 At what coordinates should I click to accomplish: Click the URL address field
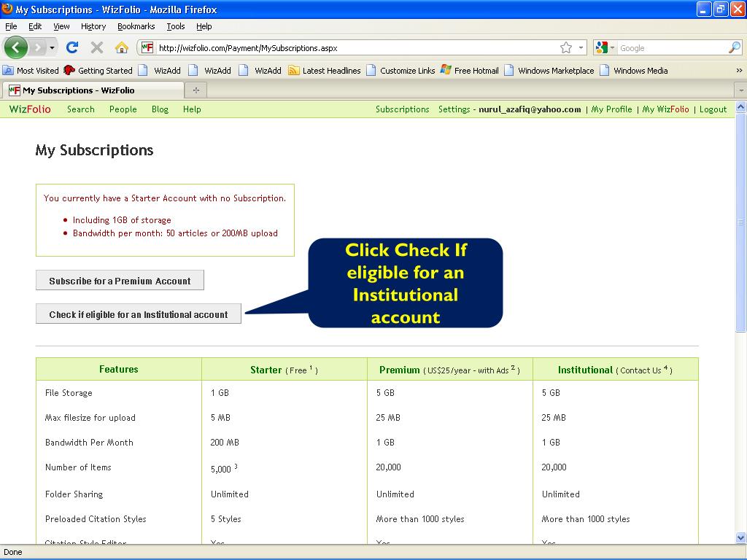tap(357, 48)
